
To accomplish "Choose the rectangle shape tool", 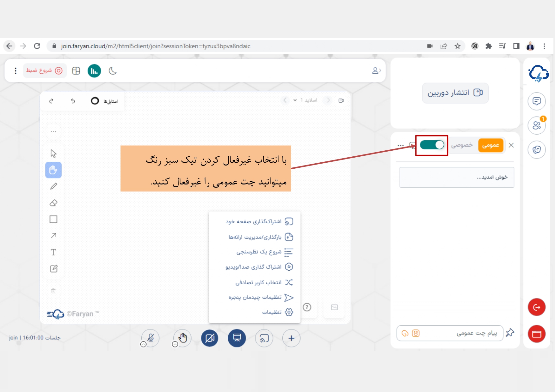I will (53, 219).
